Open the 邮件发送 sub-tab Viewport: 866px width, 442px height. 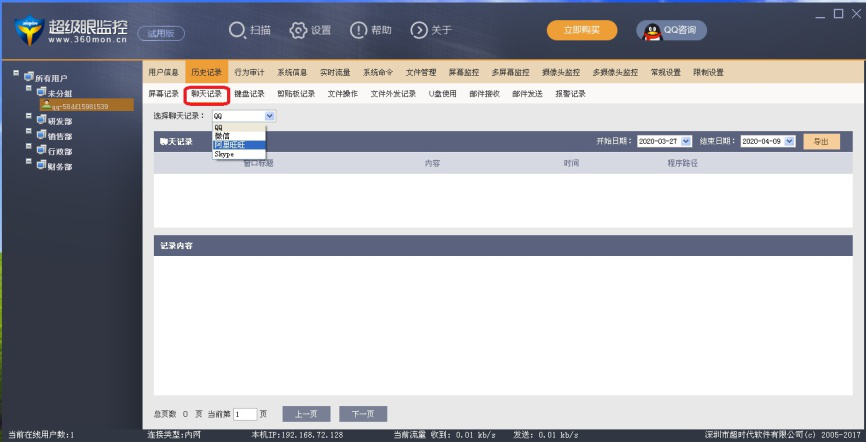[527, 94]
